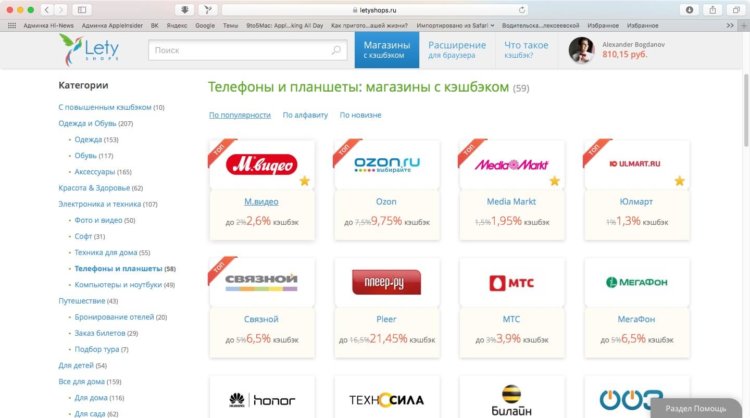Open the 'Импортировано из Safari' bookmarks folder

coord(455,25)
